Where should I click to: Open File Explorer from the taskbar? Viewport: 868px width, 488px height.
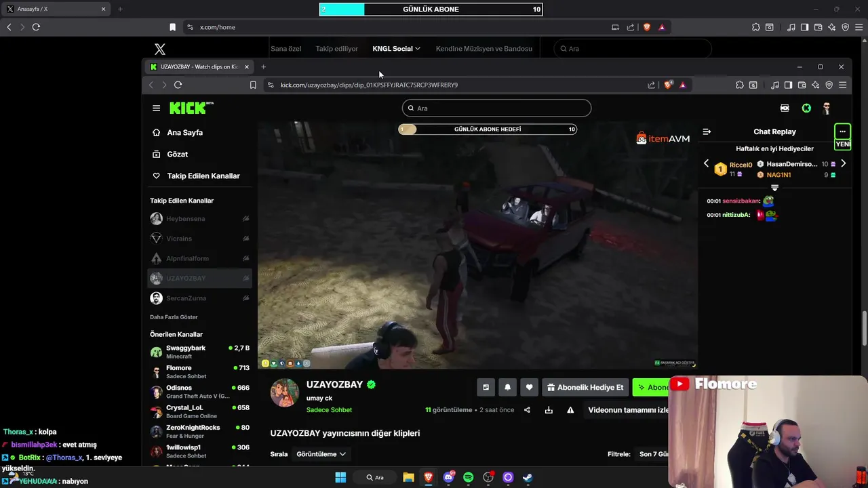tap(408, 477)
